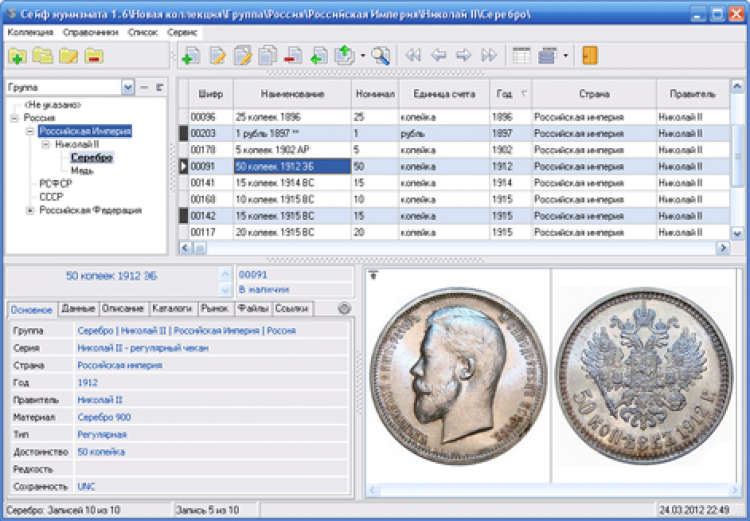Edit multiple records icon with stacked pages
The height and width of the screenshot is (521, 750).
tap(243, 55)
